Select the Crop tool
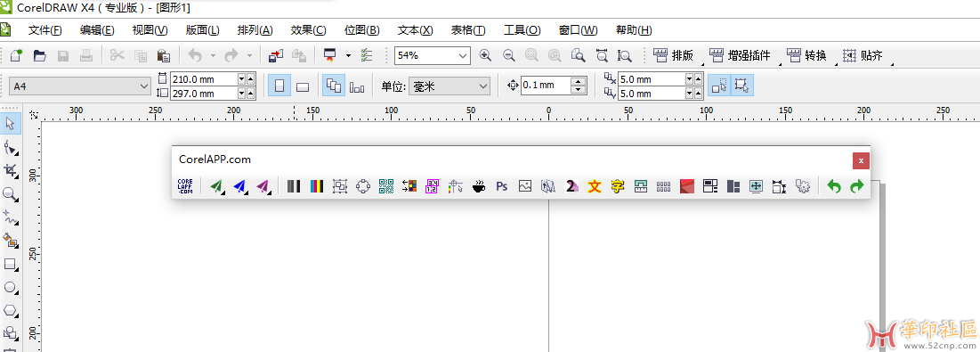Image resolution: width=980 pixels, height=352 pixels. click(11, 170)
